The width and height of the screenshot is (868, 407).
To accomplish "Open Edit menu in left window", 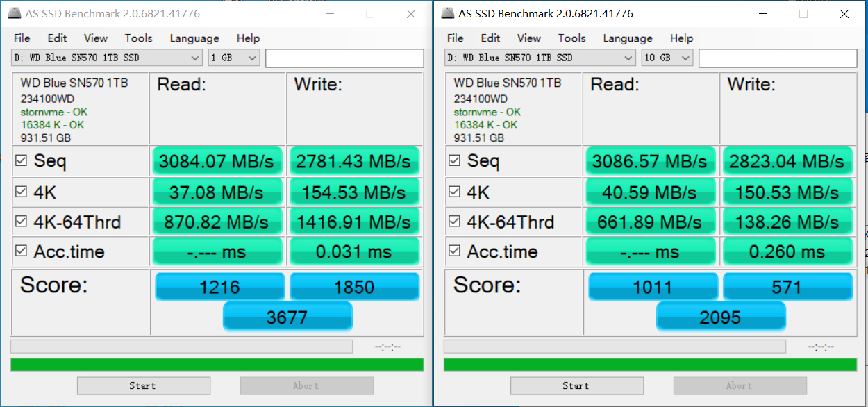I will (57, 38).
